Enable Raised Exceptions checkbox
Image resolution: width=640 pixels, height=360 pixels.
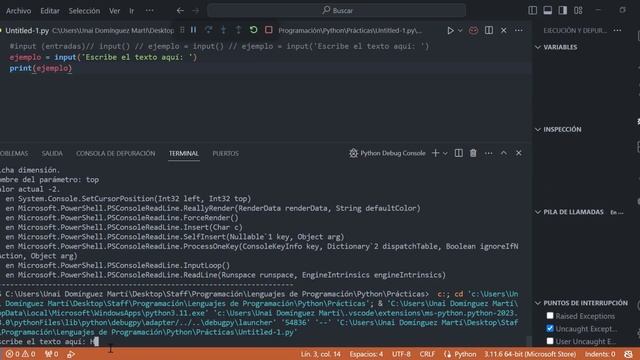[x=550, y=316]
